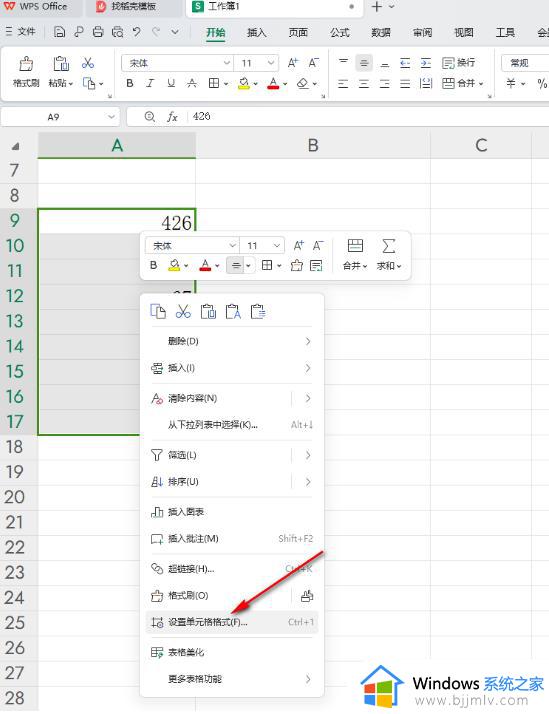Viewport: 549px width, 714px height.
Task: Decrease indent in the ribbon
Action: [405, 63]
